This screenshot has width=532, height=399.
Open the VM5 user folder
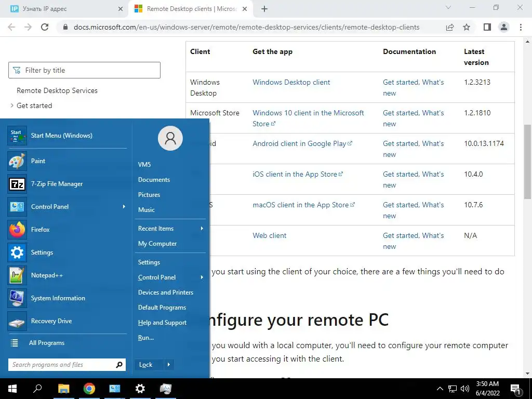tap(144, 165)
